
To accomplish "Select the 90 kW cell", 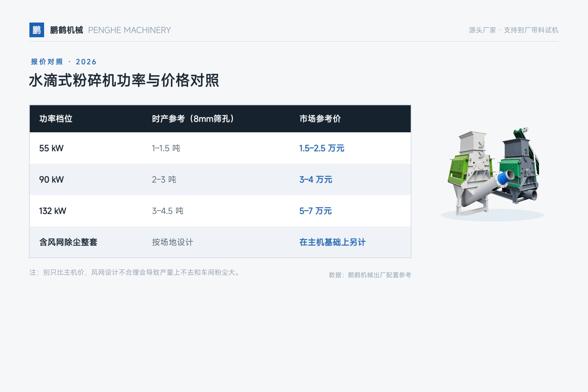I will (x=51, y=180).
